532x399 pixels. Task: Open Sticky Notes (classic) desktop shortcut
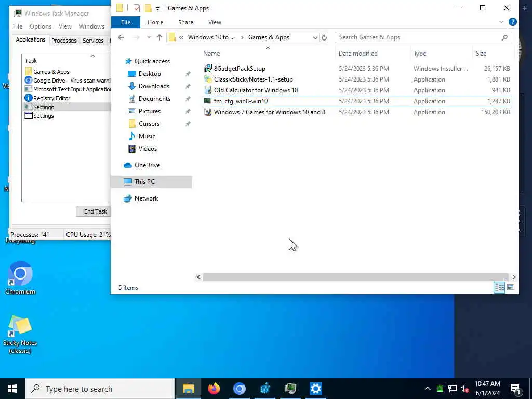20,335
